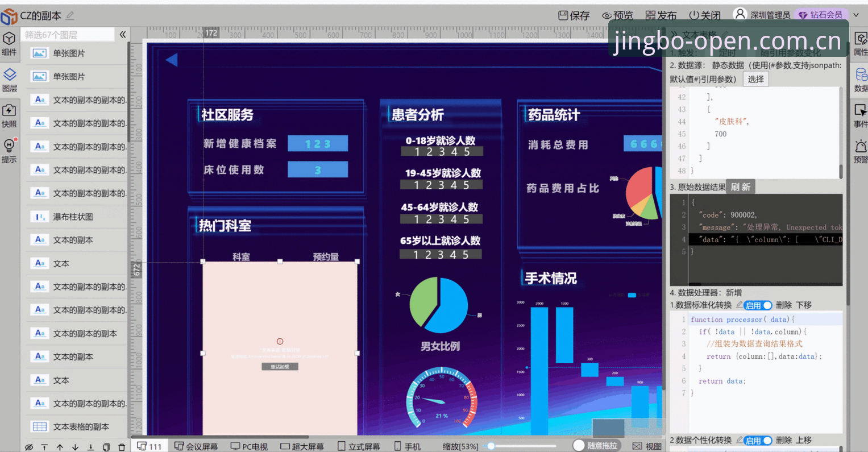Screen dimensions: 868x452
Task: Select the 手术情况 title on canvas
Action: tap(551, 278)
